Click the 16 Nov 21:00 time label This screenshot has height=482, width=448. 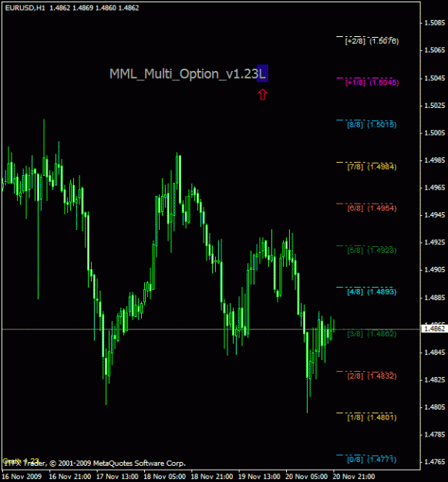pyautogui.click(x=70, y=477)
